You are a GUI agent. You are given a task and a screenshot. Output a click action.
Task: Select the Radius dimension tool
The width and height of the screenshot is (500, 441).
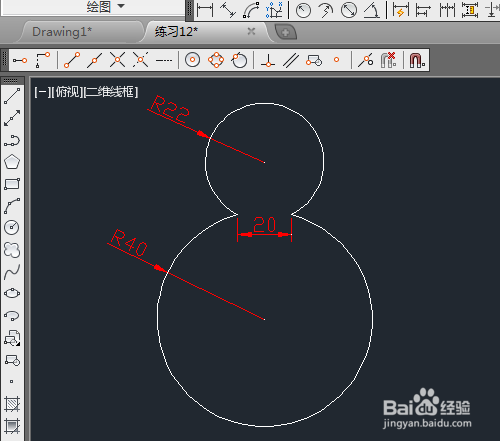point(303,10)
